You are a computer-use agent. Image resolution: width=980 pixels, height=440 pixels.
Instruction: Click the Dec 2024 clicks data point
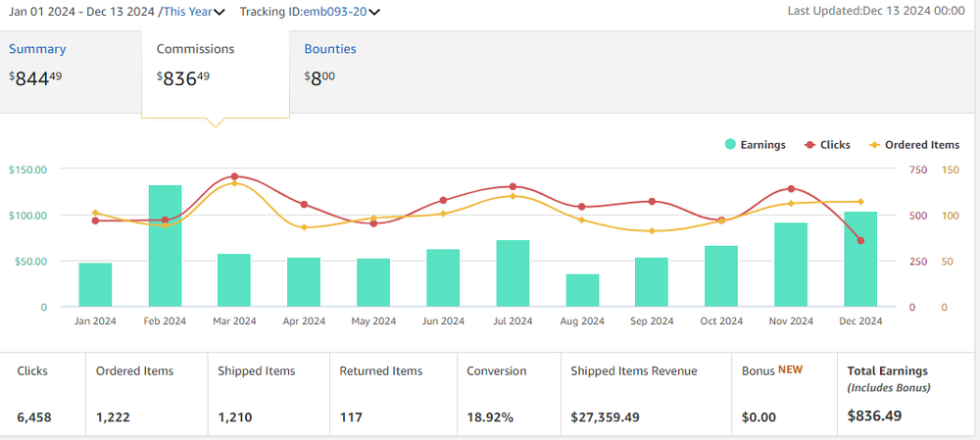860,240
